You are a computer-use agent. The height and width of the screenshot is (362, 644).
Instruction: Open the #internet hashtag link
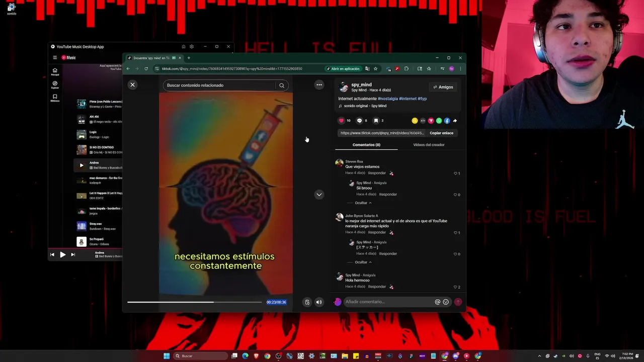[x=408, y=99]
